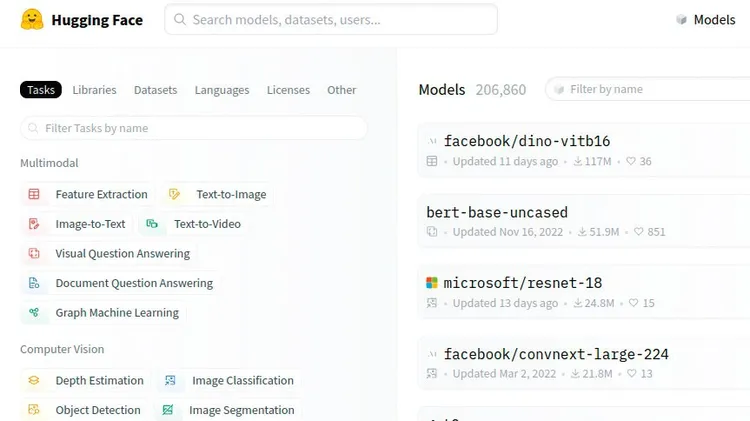Open the bert-base-uncased model page
Viewport: 750px width, 421px height.
[x=497, y=212]
